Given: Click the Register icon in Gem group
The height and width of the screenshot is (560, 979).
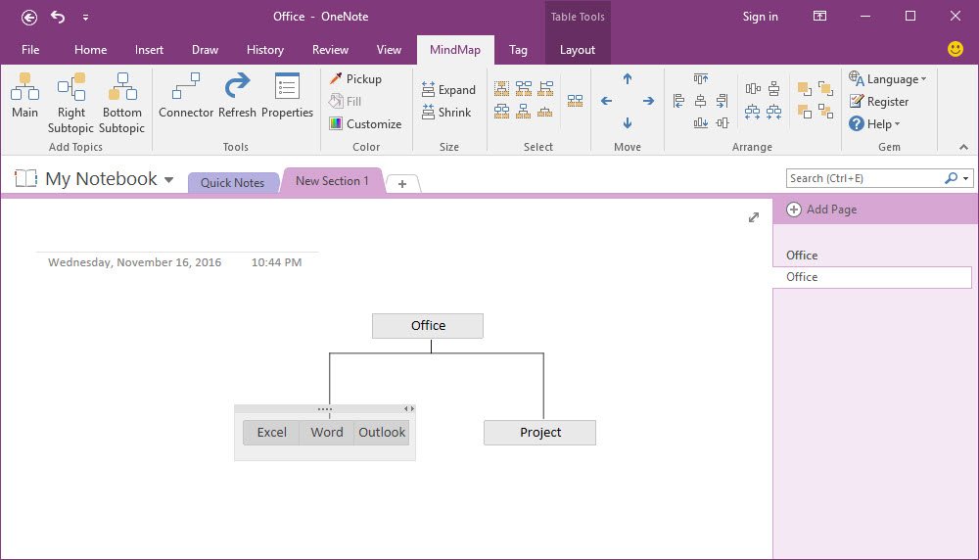Looking at the screenshot, I should click(x=857, y=101).
